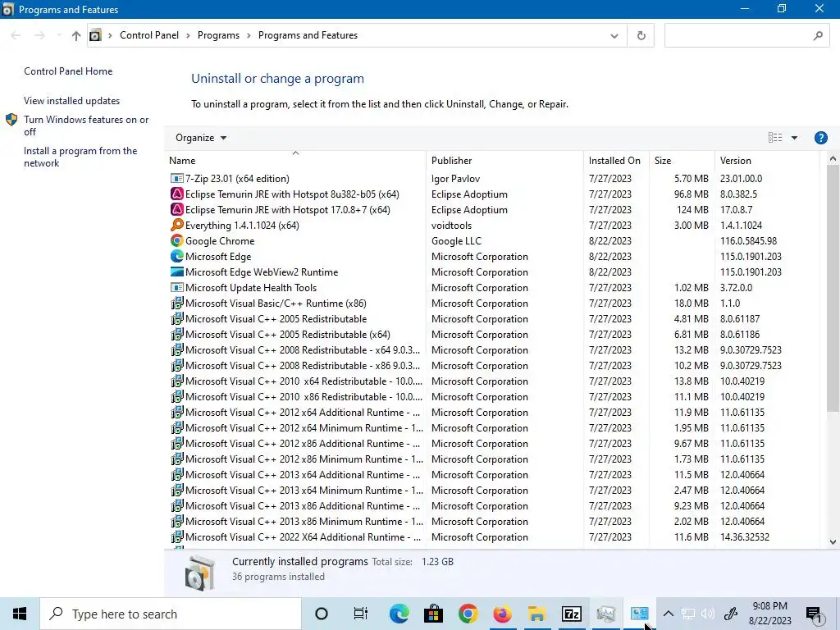Open the Organize dropdown menu
The image size is (840, 630).
click(201, 138)
